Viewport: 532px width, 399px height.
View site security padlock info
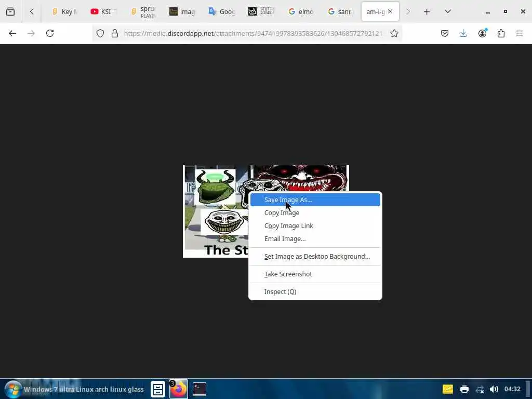(115, 33)
